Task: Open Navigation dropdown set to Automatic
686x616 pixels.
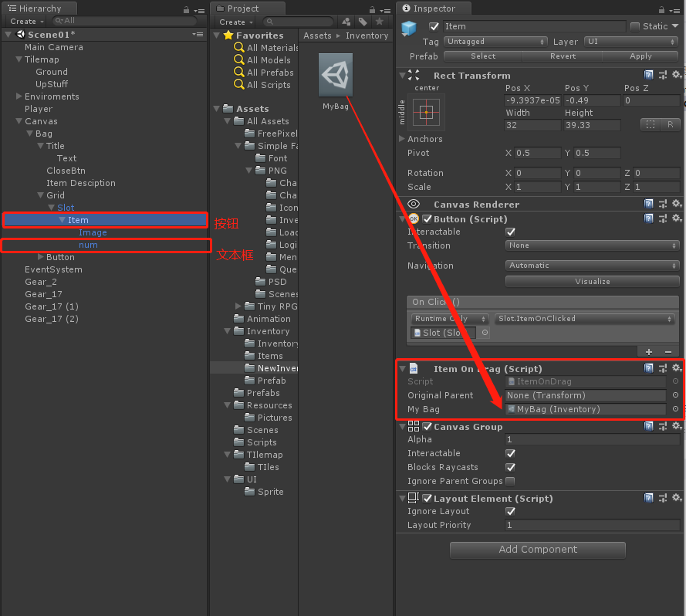Action: (x=592, y=266)
